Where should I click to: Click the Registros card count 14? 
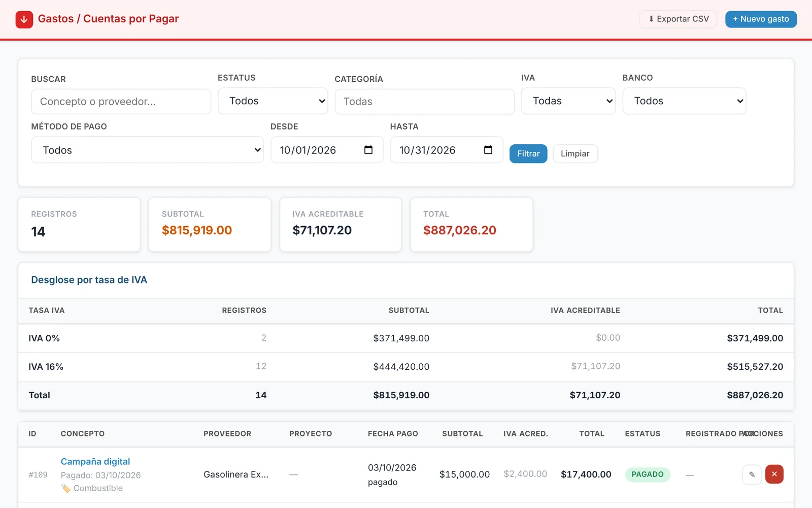click(38, 232)
